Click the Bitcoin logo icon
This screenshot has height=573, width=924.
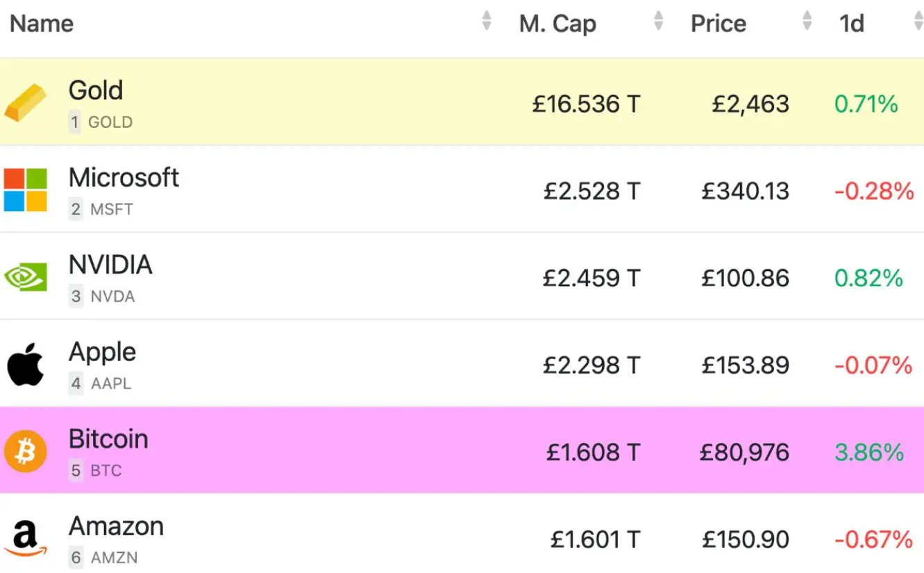(26, 452)
